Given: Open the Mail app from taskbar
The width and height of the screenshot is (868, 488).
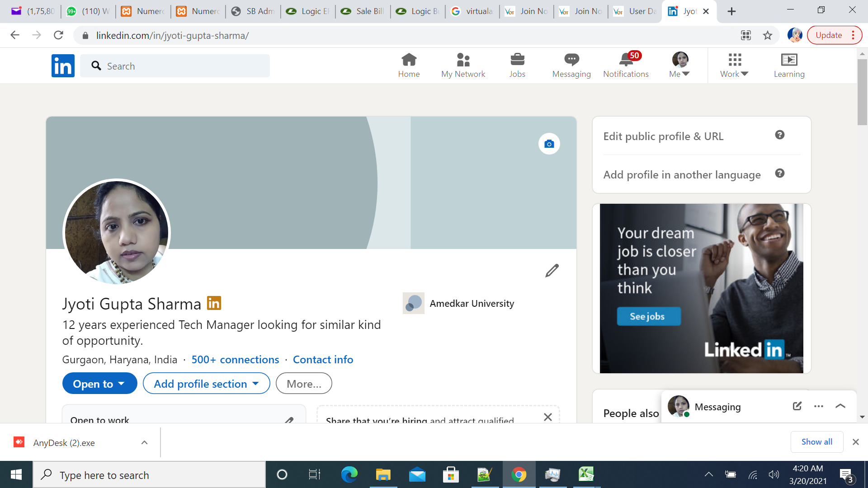Looking at the screenshot, I should click(417, 474).
